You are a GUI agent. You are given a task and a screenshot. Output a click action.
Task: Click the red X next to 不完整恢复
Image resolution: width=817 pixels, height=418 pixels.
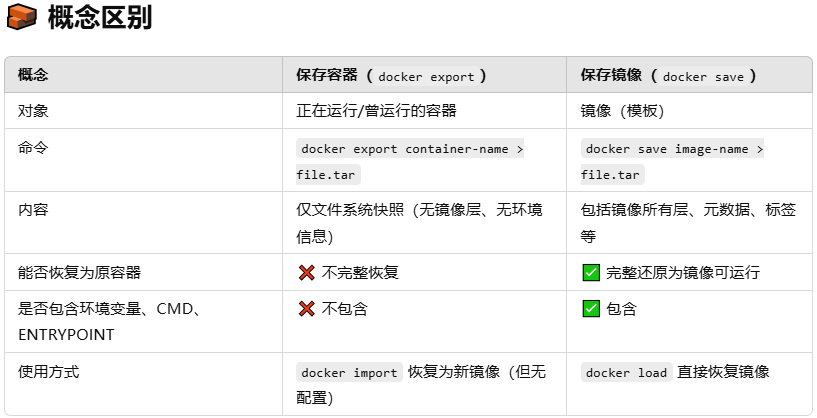pyautogui.click(x=307, y=273)
